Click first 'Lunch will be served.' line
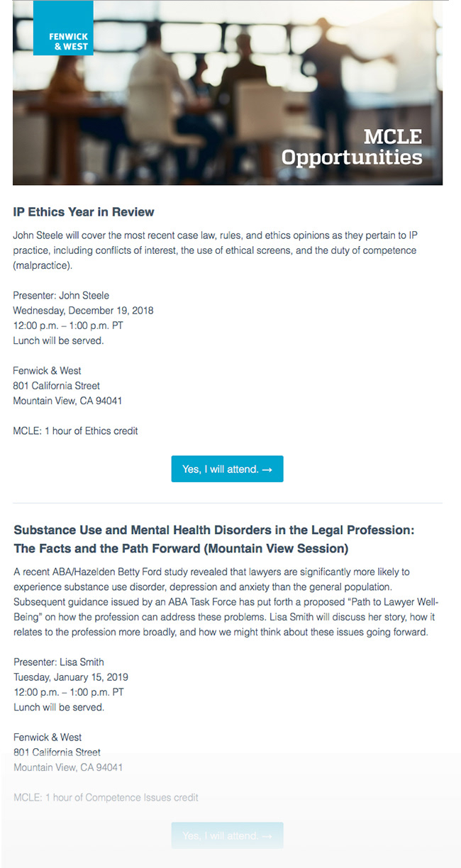The image size is (461, 868). point(59,340)
